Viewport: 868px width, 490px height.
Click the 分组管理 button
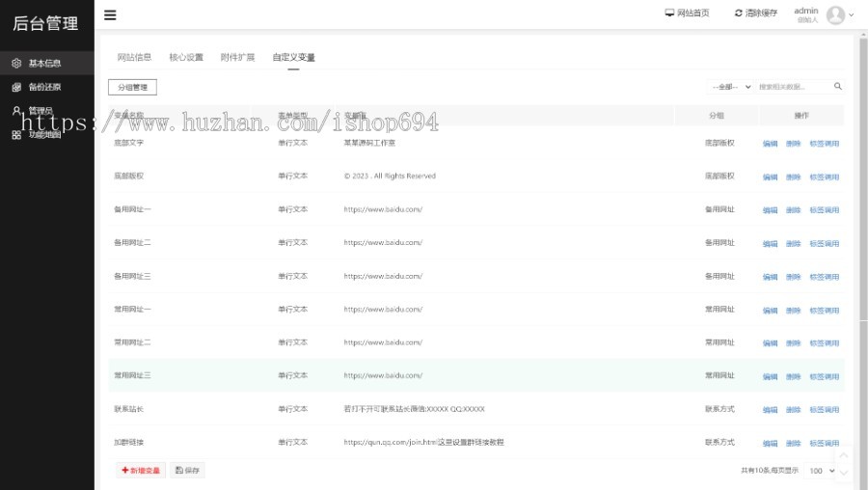point(132,87)
